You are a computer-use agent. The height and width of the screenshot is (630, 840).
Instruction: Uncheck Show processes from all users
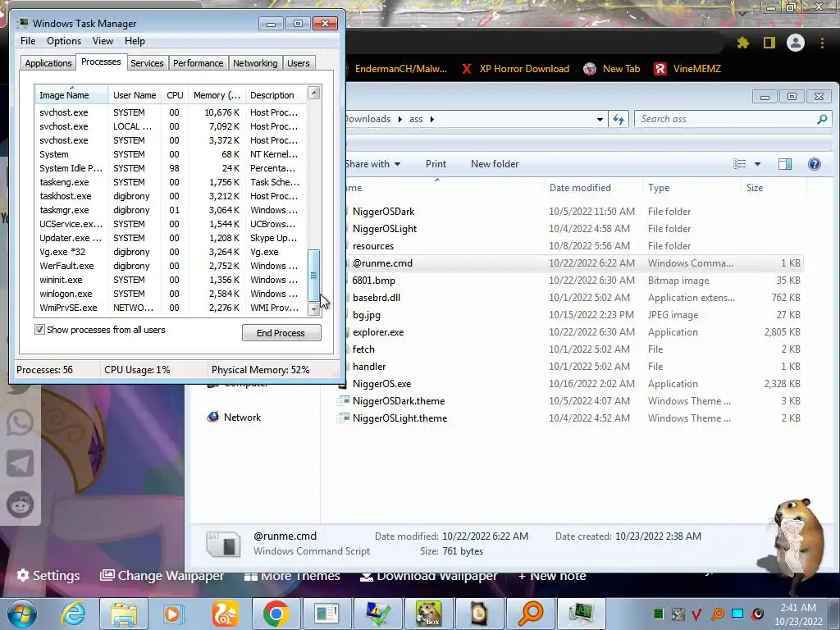(x=39, y=330)
